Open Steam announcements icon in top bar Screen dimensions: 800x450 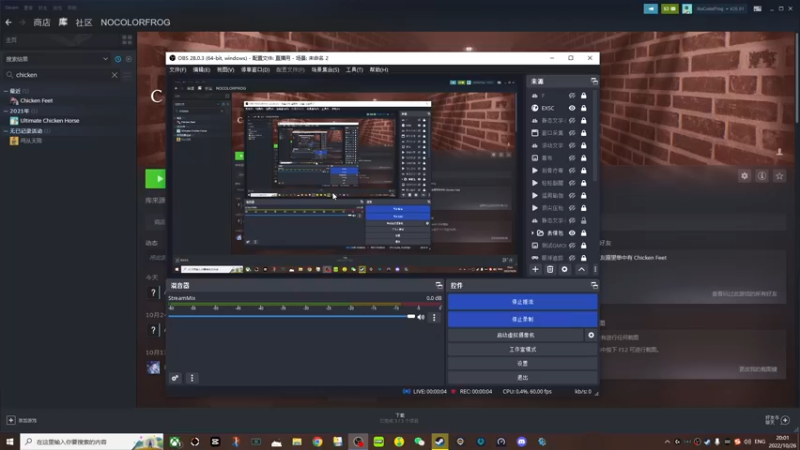(x=651, y=9)
